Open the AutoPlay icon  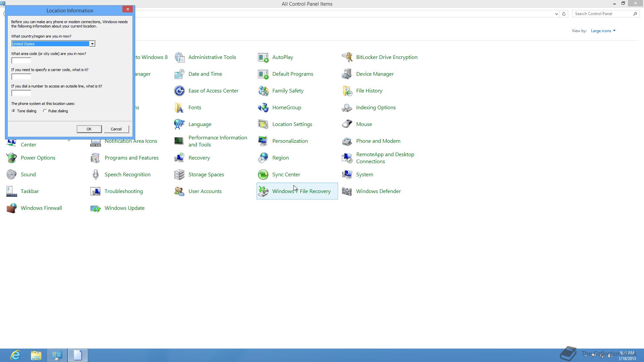point(263,57)
